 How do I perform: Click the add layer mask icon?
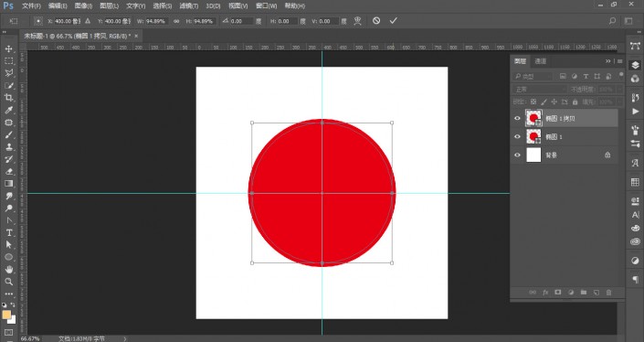point(558,293)
